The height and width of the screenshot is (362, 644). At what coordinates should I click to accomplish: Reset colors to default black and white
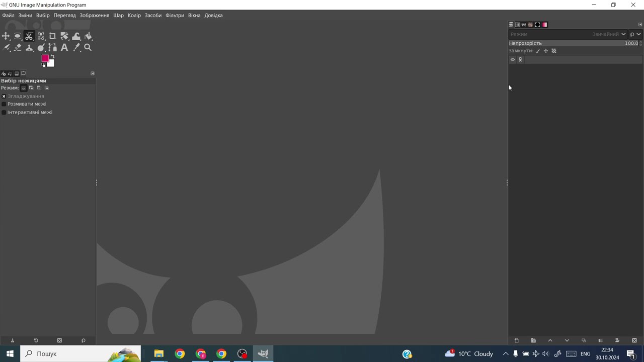click(43, 65)
